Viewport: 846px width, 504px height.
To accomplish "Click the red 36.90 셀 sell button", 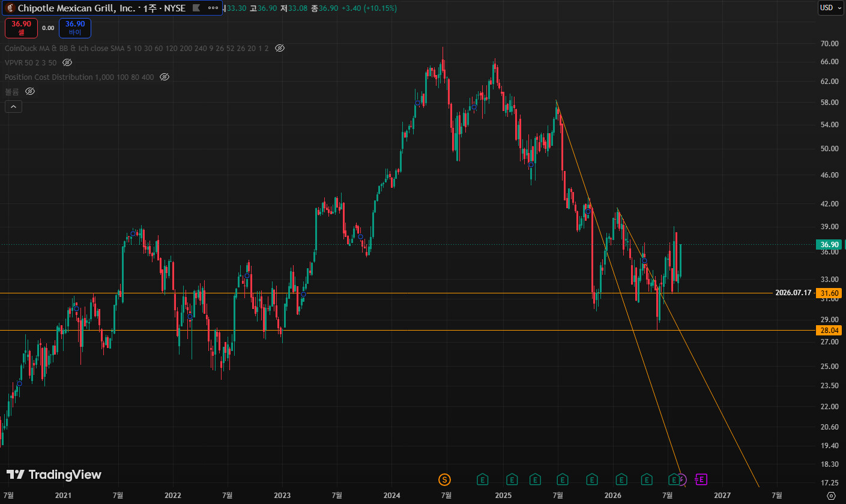I will [22, 28].
